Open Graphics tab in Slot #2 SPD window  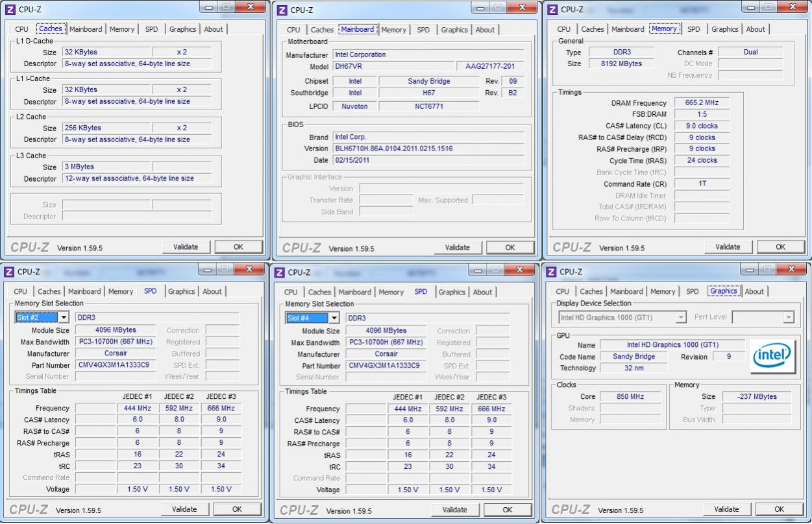pyautogui.click(x=181, y=292)
